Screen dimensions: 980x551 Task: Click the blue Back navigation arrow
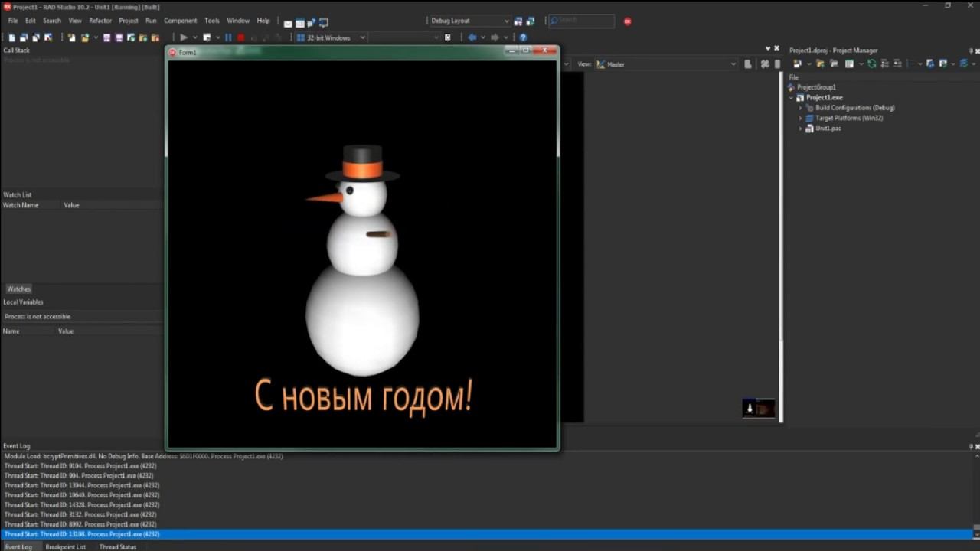472,37
